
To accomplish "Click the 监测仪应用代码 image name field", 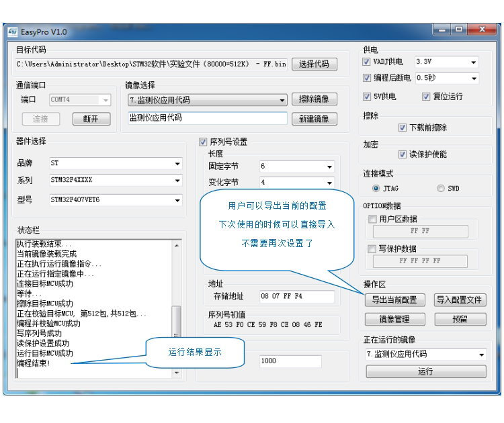I will pos(208,118).
